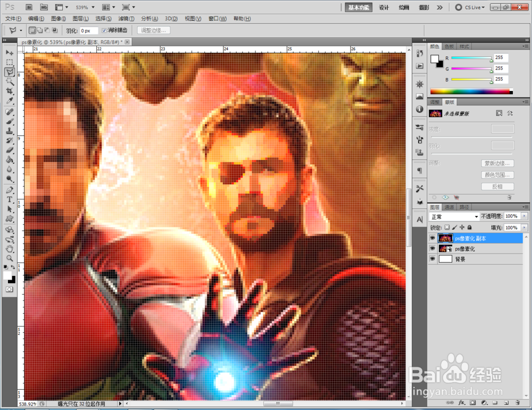Switch to the 路径 tab
The height and width of the screenshot is (410, 532).
(x=464, y=207)
